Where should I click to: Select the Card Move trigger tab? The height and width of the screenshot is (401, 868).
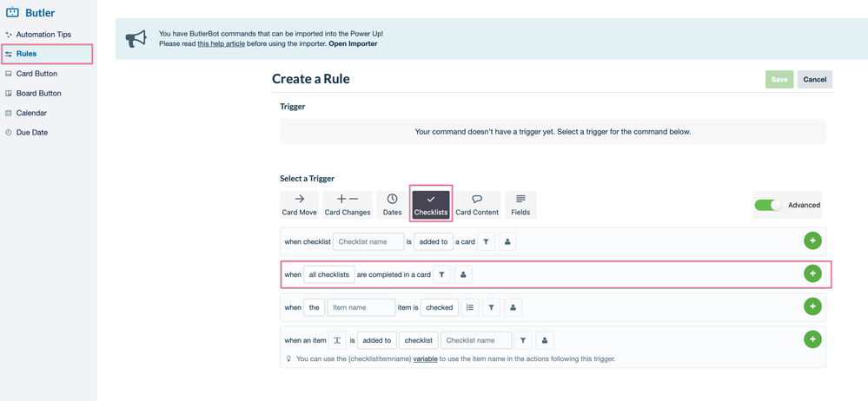300,205
